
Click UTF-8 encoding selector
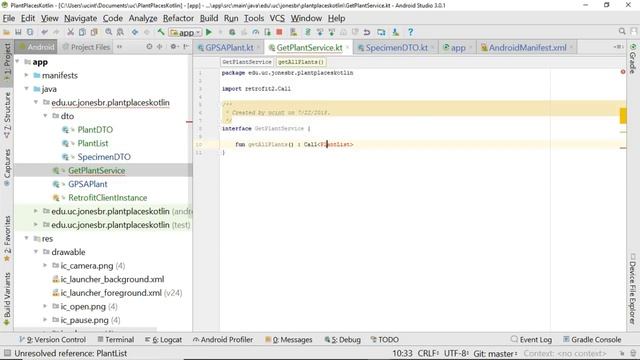coord(456,353)
